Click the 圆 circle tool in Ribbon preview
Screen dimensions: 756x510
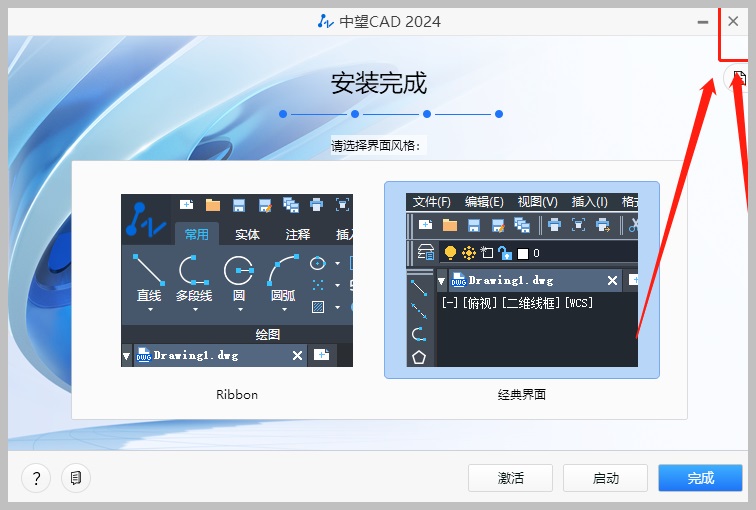point(238,277)
